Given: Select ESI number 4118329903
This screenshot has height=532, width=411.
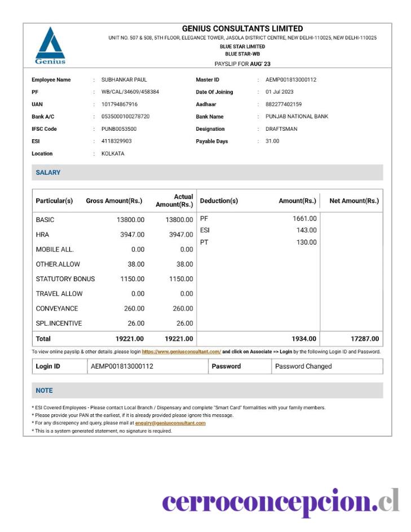Looking at the screenshot, I should 116,141.
